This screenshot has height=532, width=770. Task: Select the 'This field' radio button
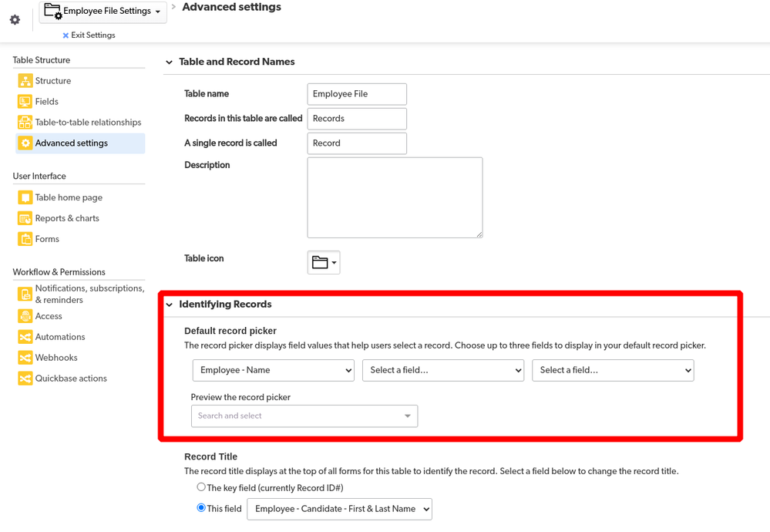pos(201,507)
